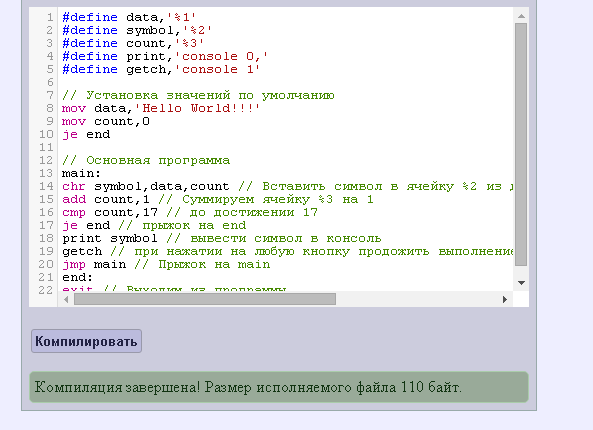
Task: Click comment 'Установка значений по умолчанию'
Action: [x=198, y=95]
